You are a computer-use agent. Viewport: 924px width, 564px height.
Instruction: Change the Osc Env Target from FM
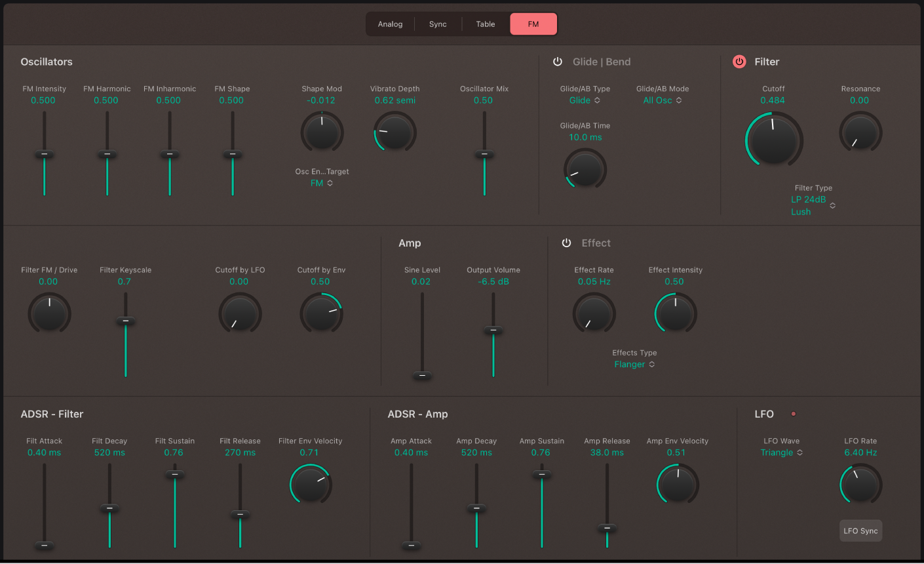click(321, 183)
